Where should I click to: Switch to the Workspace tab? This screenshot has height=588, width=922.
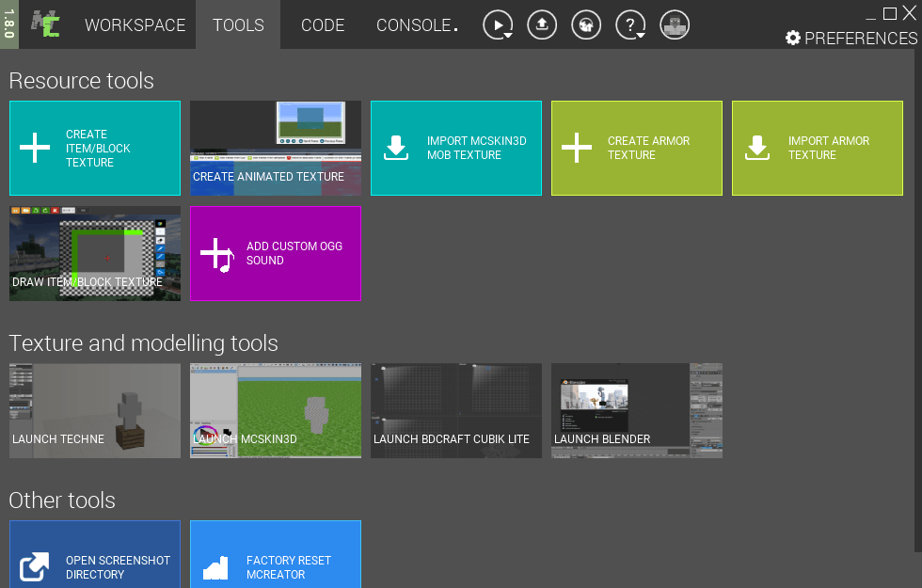[135, 25]
